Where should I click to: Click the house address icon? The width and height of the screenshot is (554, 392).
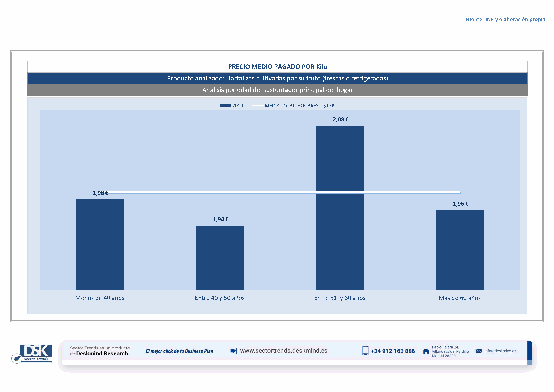click(426, 351)
